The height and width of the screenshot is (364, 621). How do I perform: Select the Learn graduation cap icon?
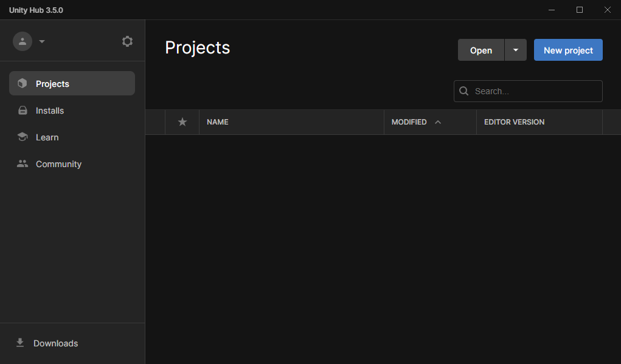[23, 137]
